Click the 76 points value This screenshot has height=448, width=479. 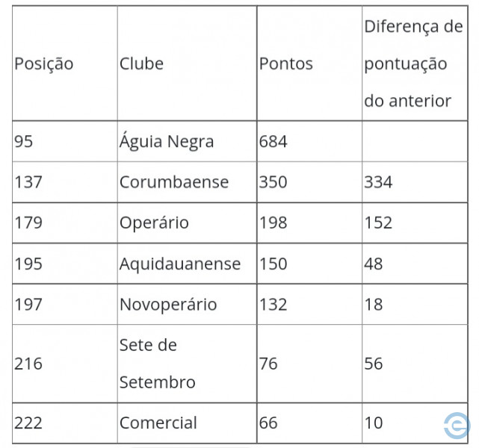(x=268, y=364)
